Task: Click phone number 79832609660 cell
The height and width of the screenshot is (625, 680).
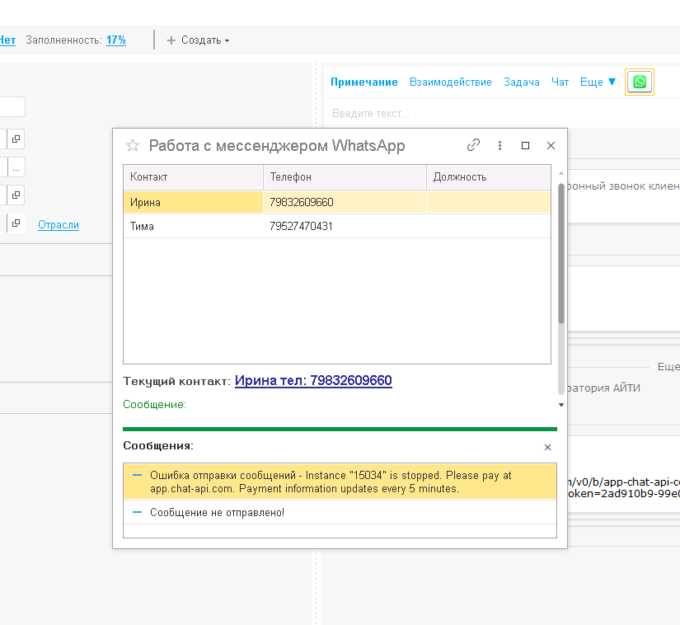Action: point(345,202)
